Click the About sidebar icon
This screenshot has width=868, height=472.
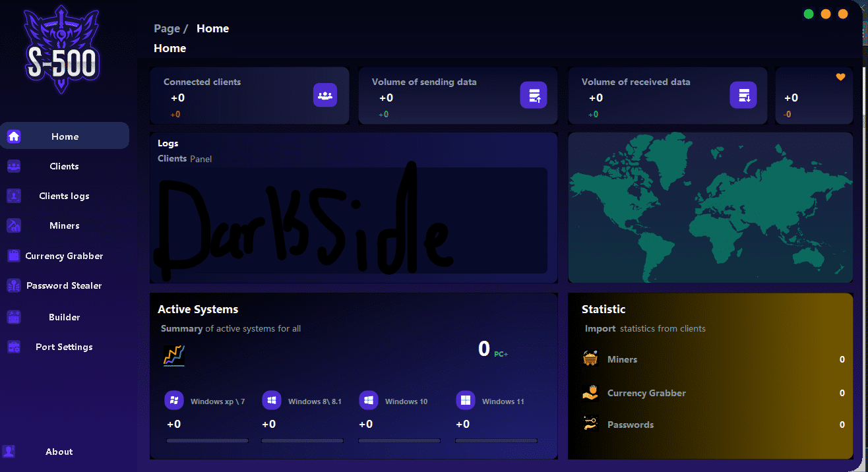tap(9, 452)
